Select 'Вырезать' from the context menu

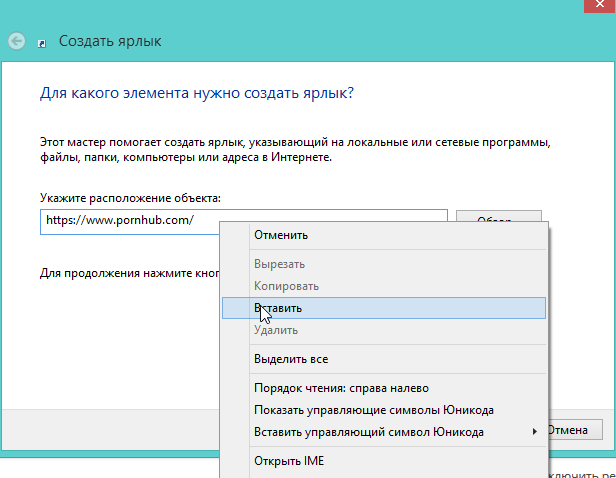pos(279,264)
